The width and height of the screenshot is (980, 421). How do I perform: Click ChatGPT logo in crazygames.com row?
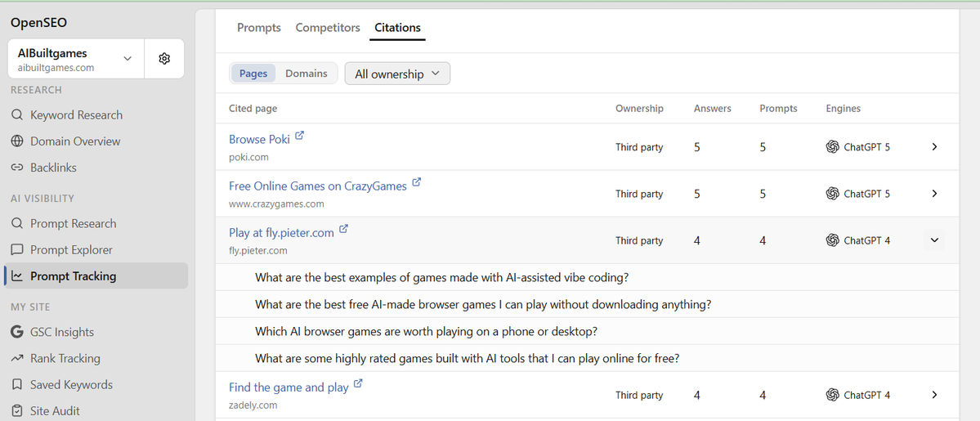(x=832, y=194)
